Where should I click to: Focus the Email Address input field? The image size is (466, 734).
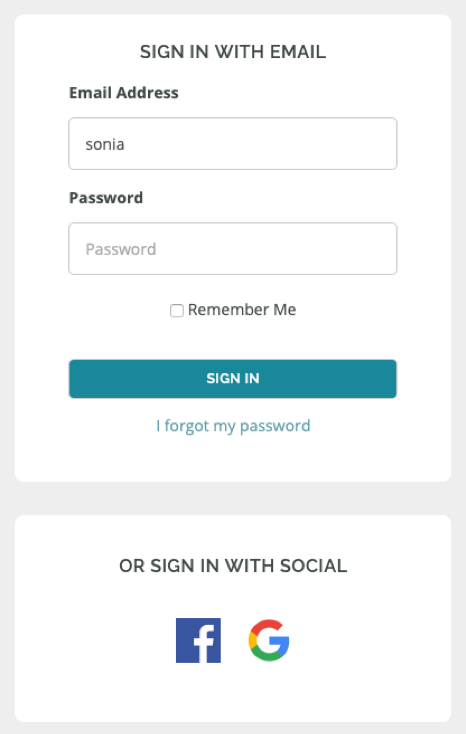(x=233, y=144)
